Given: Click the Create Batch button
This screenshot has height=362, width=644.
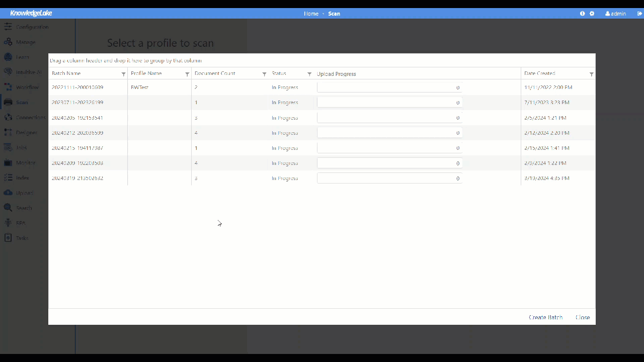Looking at the screenshot, I should click(x=545, y=317).
